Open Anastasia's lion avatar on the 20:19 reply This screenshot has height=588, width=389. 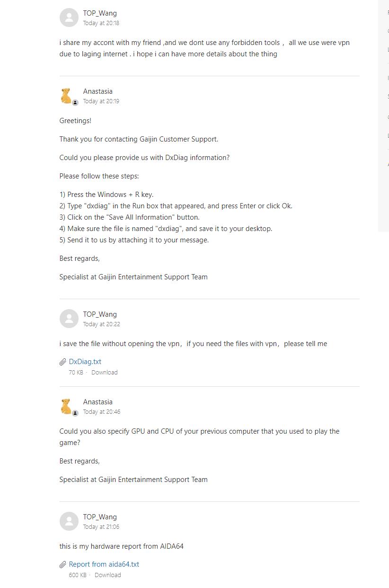(x=66, y=96)
